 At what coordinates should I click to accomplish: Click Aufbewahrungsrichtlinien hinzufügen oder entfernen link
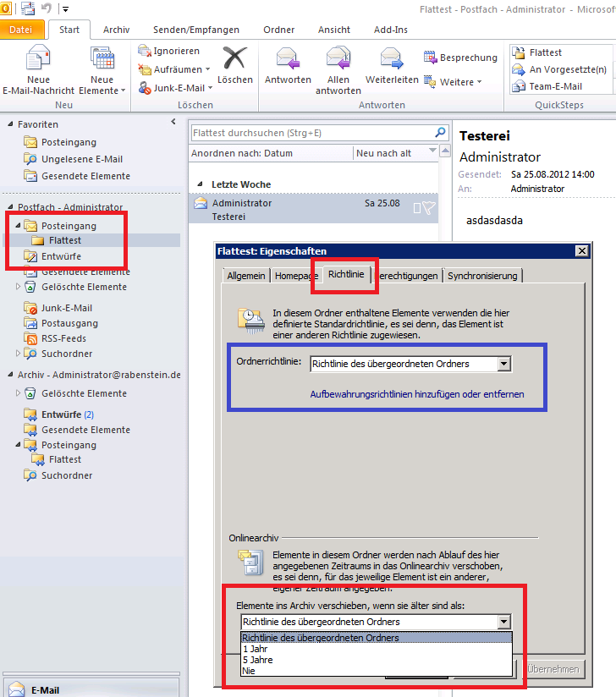[417, 394]
